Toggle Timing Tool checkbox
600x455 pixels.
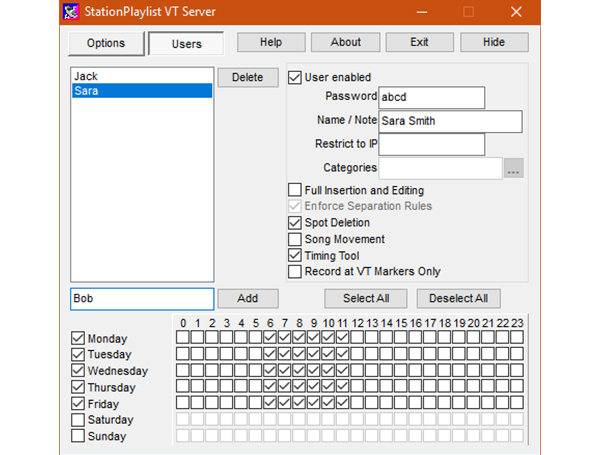coord(295,255)
